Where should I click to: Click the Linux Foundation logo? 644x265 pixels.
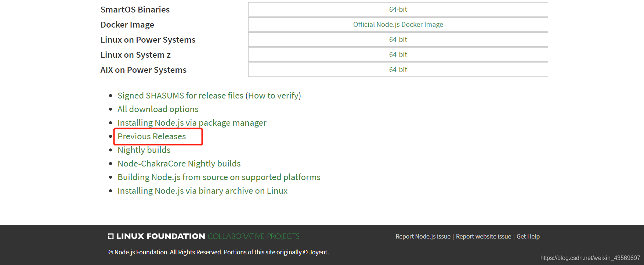coord(157,236)
